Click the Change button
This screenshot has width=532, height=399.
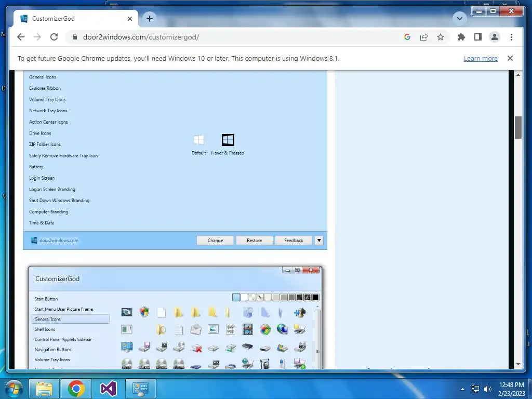point(215,240)
